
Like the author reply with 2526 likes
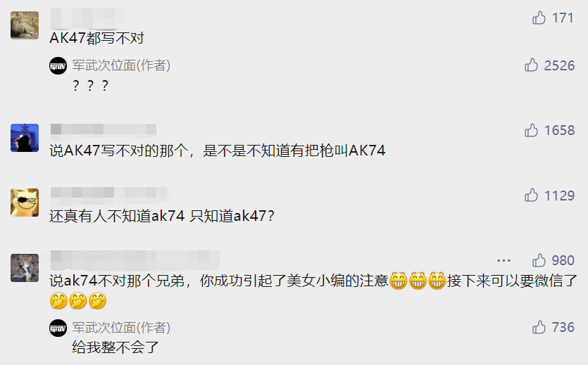(532, 65)
